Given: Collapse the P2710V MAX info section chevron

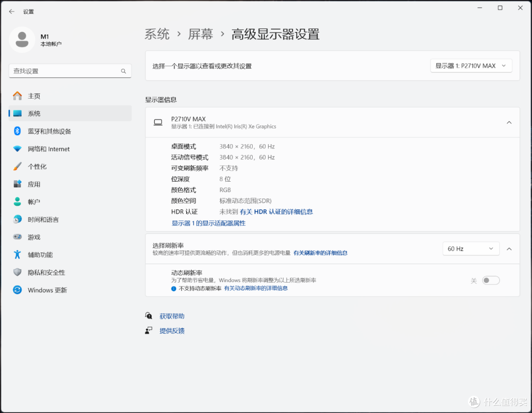Looking at the screenshot, I should 509,123.
